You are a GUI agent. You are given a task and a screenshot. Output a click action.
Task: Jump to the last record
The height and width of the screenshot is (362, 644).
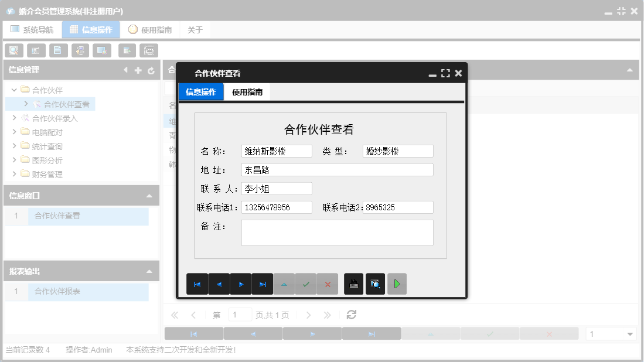(x=262, y=284)
